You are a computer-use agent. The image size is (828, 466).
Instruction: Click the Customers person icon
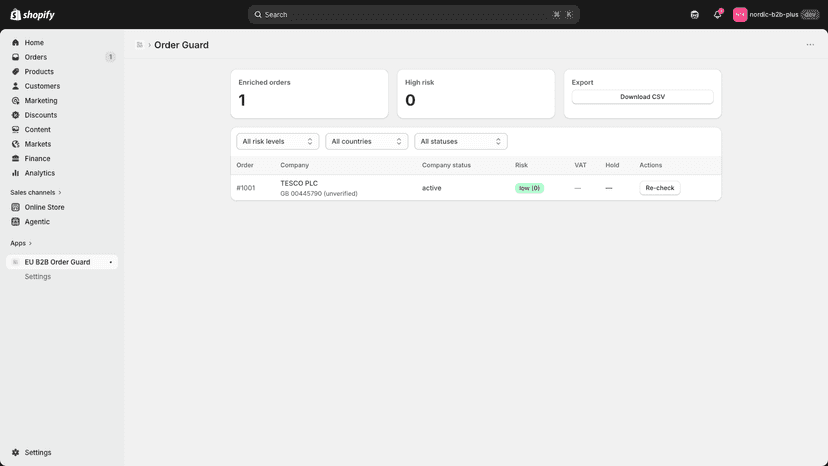15,86
